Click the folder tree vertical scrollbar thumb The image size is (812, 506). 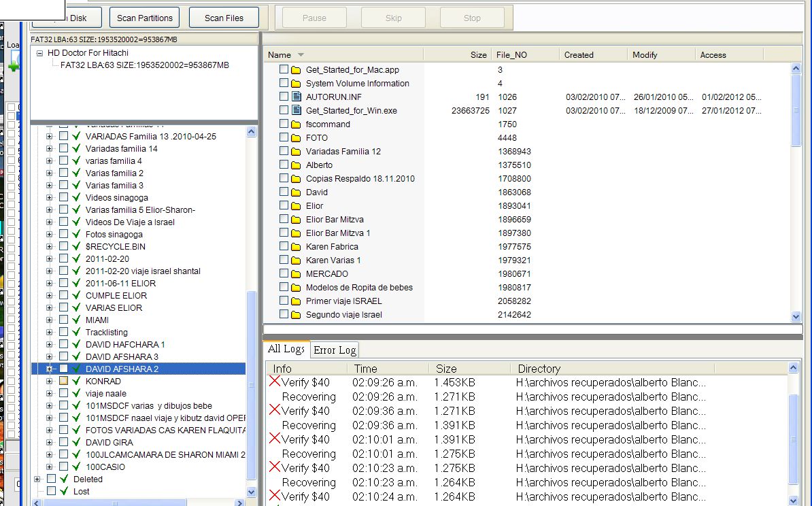(252, 384)
